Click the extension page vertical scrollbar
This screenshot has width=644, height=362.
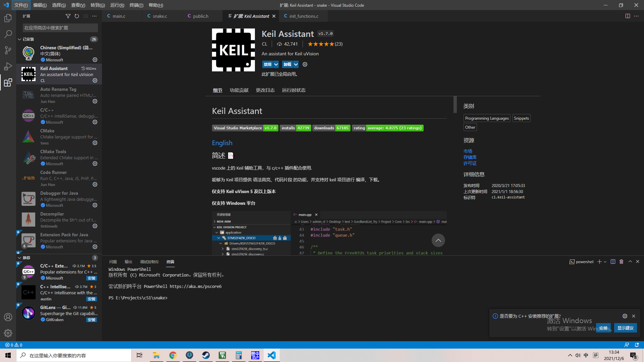click(455, 105)
